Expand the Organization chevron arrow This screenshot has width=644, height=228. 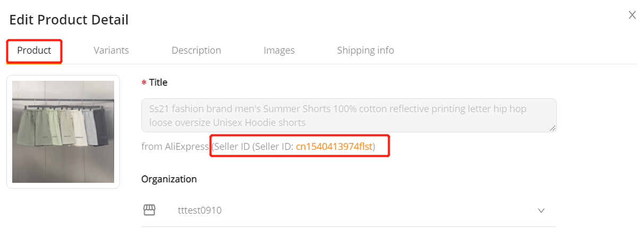541,210
